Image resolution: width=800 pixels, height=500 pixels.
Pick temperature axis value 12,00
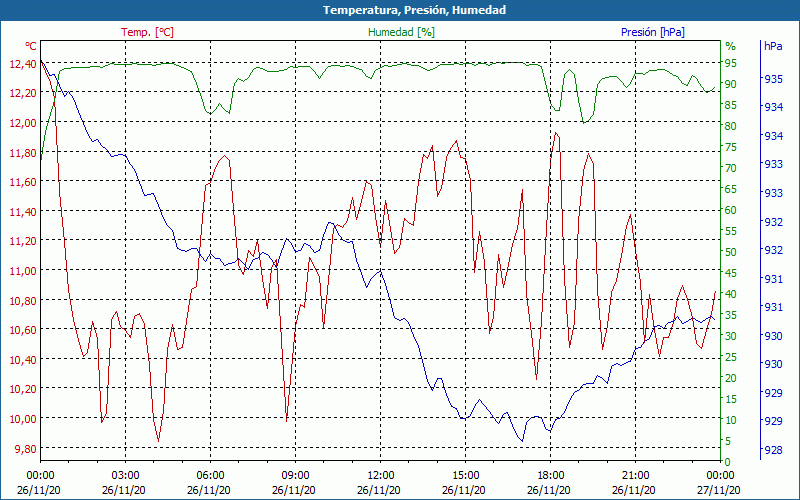click(23, 122)
